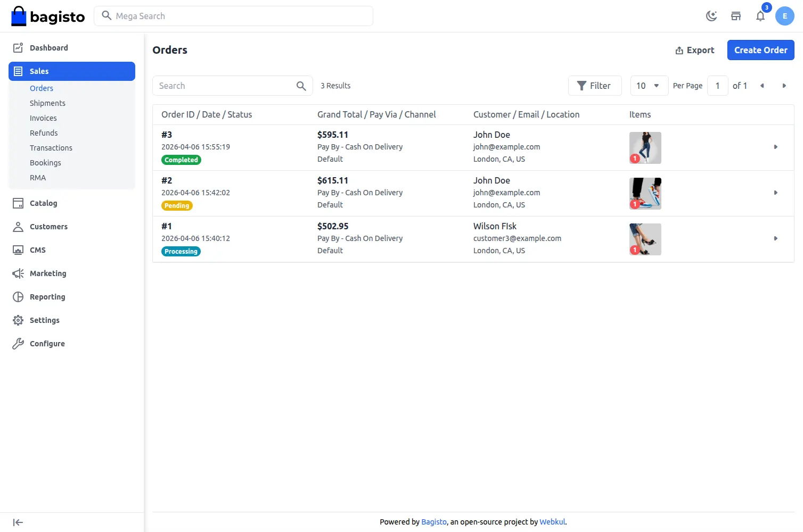The height and width of the screenshot is (532, 803).
Task: Select Refunds in the Sales menu
Action: coord(44,132)
